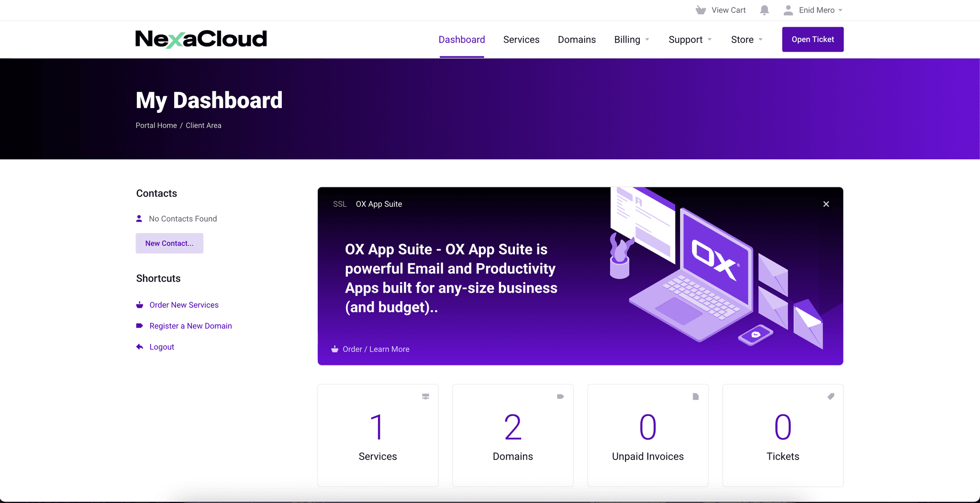Go to the Dashboard nav tab
Screen dimensions: 980x503
click(x=462, y=40)
